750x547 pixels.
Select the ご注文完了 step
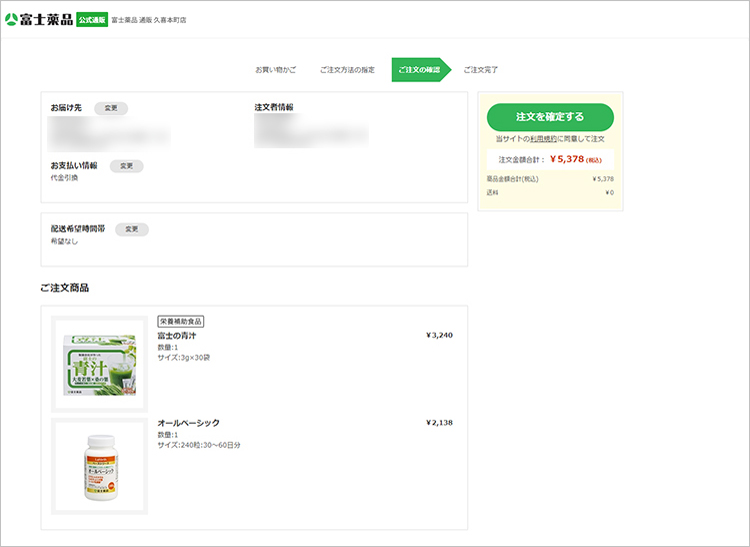coord(481,70)
